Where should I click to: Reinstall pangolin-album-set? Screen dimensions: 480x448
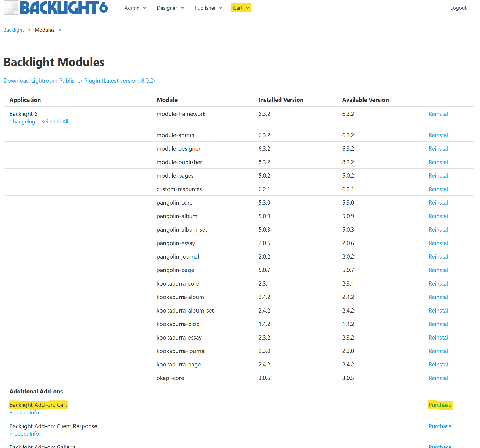(439, 230)
